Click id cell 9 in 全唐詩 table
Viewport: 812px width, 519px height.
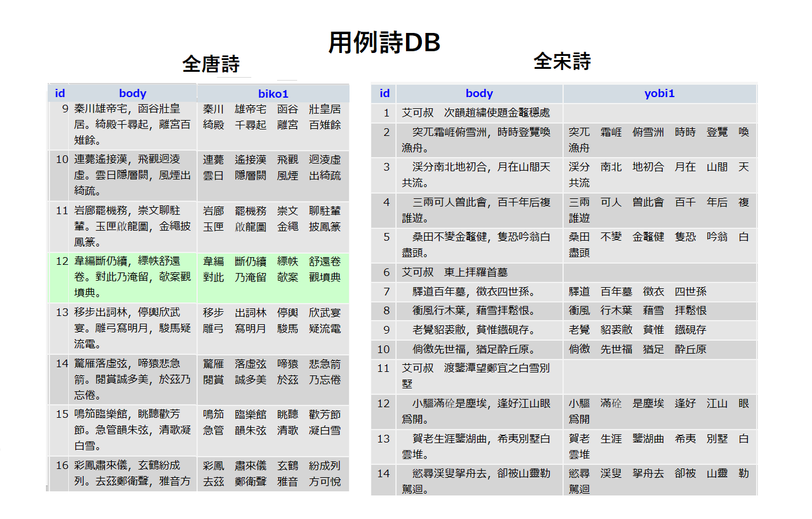59,125
